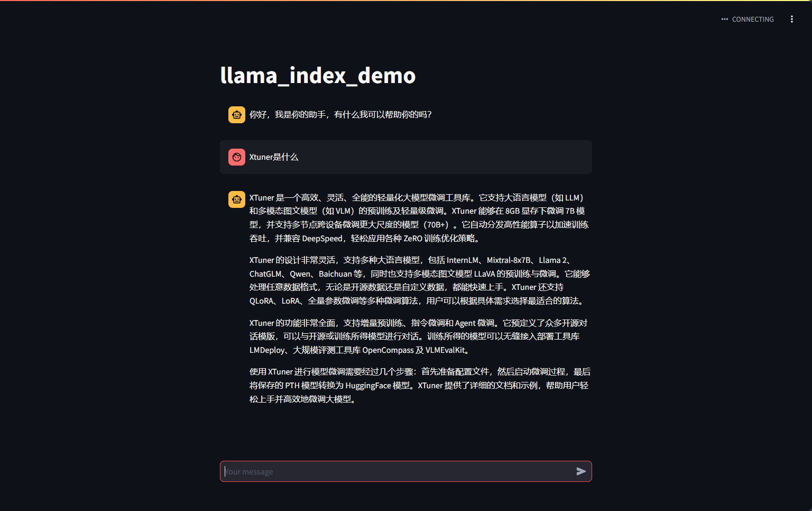812x511 pixels.
Task: Click the paragraph starting 'XTuner 的设计非常灵活'
Action: coord(420,280)
